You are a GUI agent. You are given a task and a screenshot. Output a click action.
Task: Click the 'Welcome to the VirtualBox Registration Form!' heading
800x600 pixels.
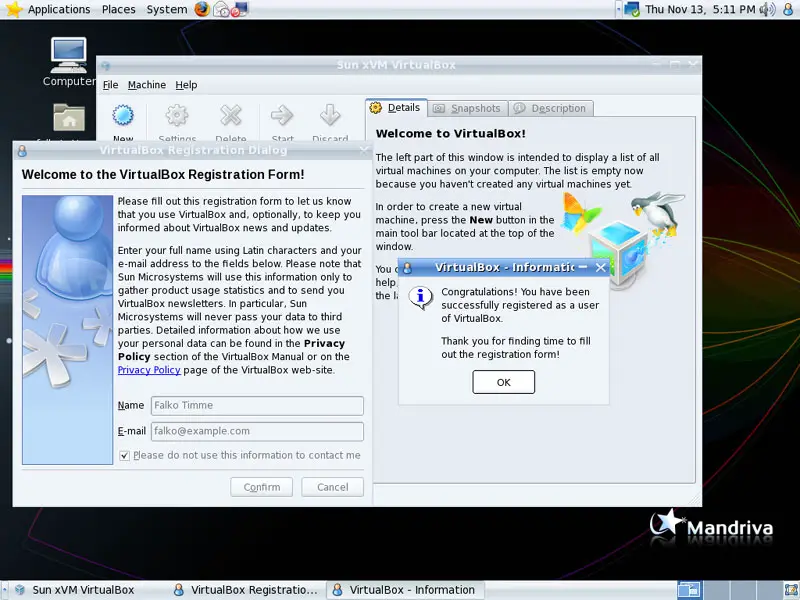click(163, 174)
